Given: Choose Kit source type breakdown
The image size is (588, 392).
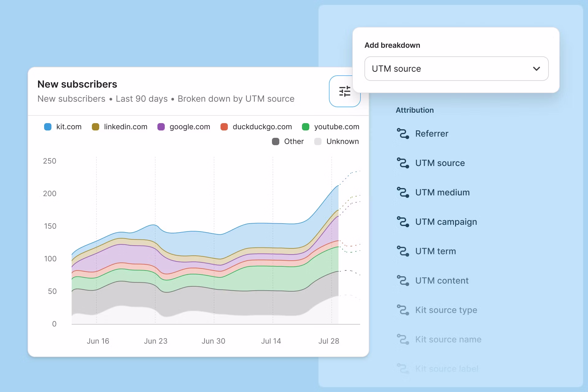Looking at the screenshot, I should click(446, 310).
